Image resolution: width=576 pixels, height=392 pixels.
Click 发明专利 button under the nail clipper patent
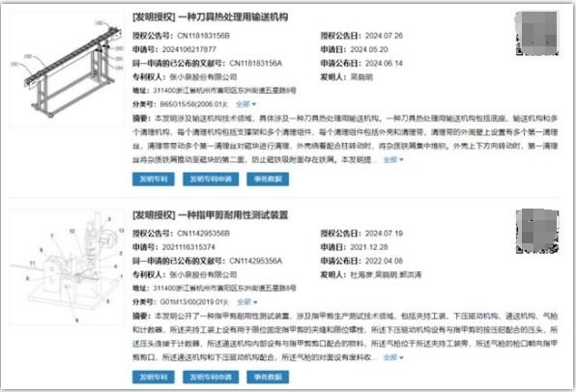click(154, 377)
